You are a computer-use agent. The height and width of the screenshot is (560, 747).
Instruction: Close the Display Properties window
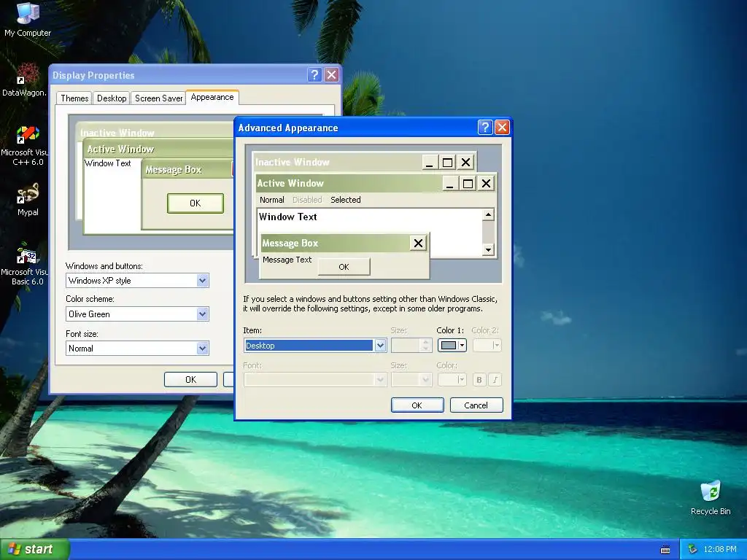pos(332,75)
